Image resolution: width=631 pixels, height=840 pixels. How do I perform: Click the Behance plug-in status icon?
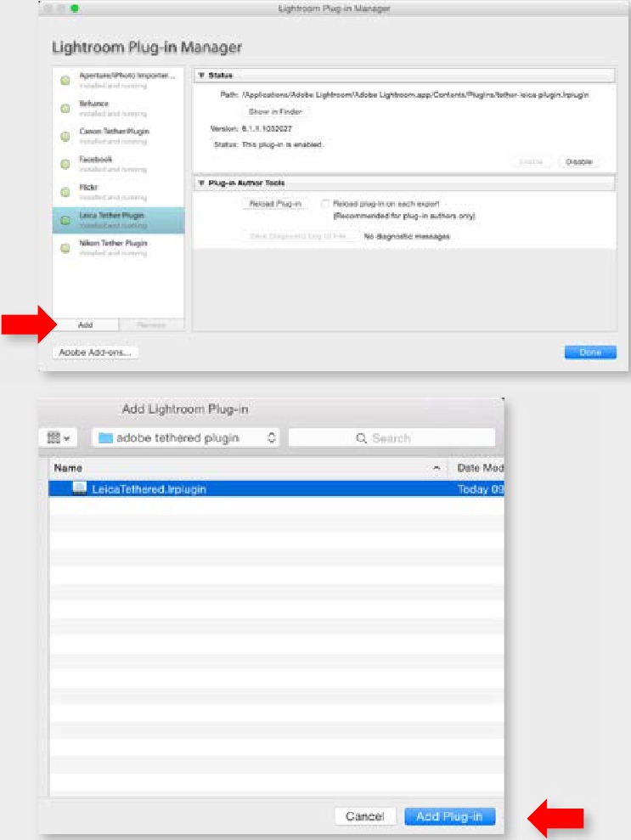click(x=65, y=108)
